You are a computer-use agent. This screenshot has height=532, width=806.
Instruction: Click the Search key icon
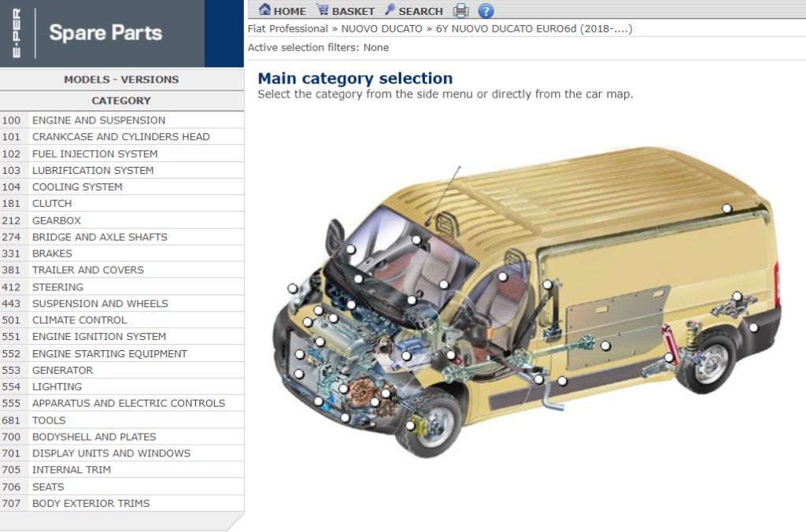pos(390,9)
